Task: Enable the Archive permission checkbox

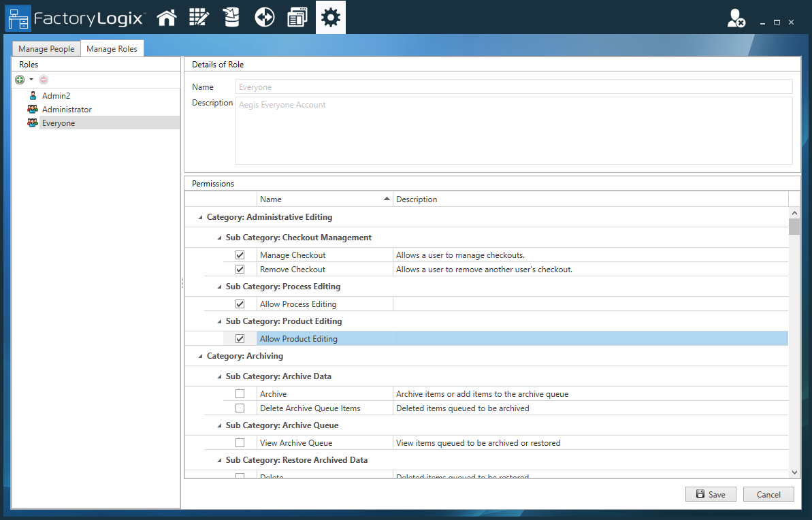Action: 240,393
